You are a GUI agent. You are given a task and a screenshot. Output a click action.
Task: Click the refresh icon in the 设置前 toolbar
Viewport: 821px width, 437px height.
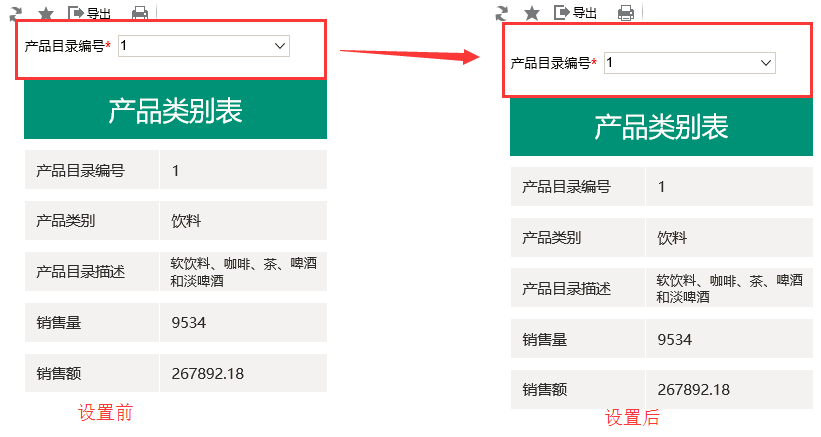(16, 13)
